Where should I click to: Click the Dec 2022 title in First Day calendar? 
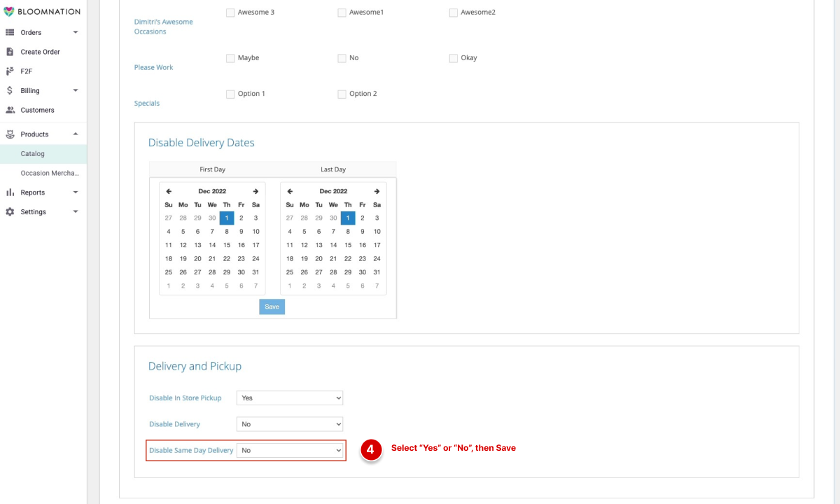(x=212, y=191)
